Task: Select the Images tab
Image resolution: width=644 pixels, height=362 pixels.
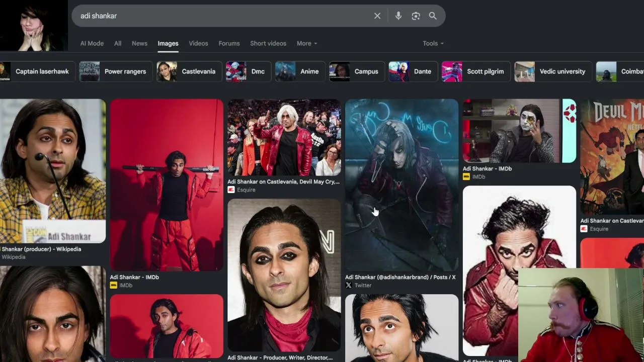Action: click(168, 43)
